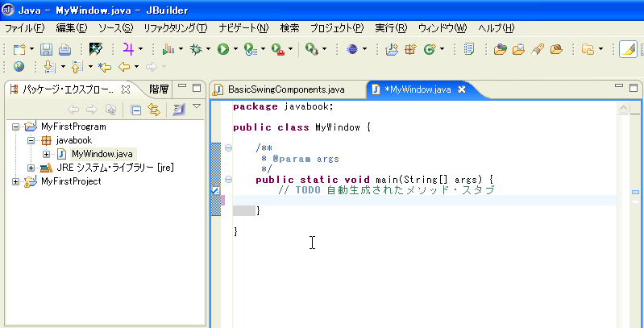Click the New Java Package icon
Viewport: 644px width, 328px height.
pyautogui.click(x=410, y=50)
